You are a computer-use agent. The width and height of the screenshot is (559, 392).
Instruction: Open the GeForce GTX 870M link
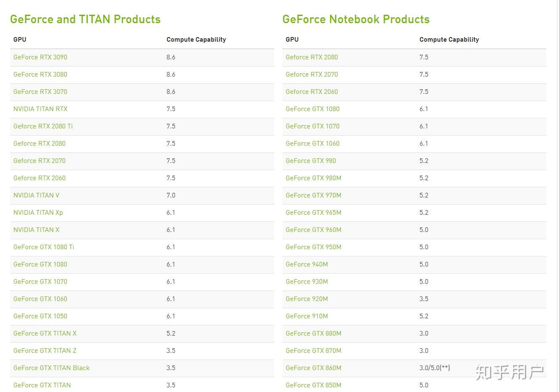click(314, 351)
